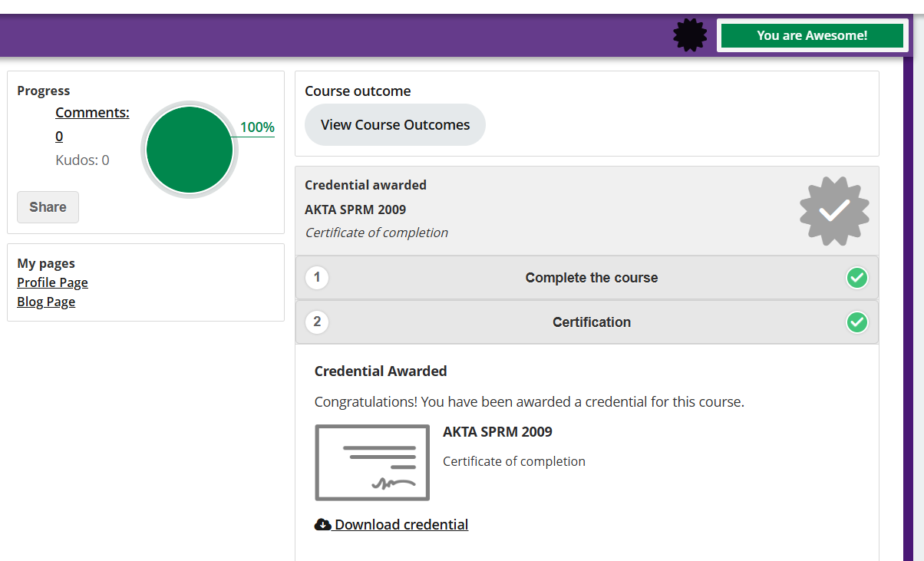This screenshot has height=561, width=924.
Task: Click green checkmark on Complete the course
Action: 856,278
